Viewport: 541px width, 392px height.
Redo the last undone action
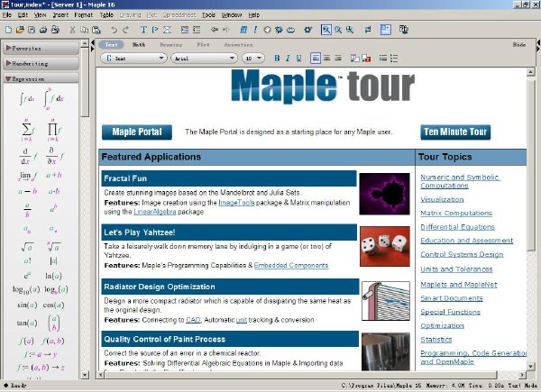pos(126,30)
